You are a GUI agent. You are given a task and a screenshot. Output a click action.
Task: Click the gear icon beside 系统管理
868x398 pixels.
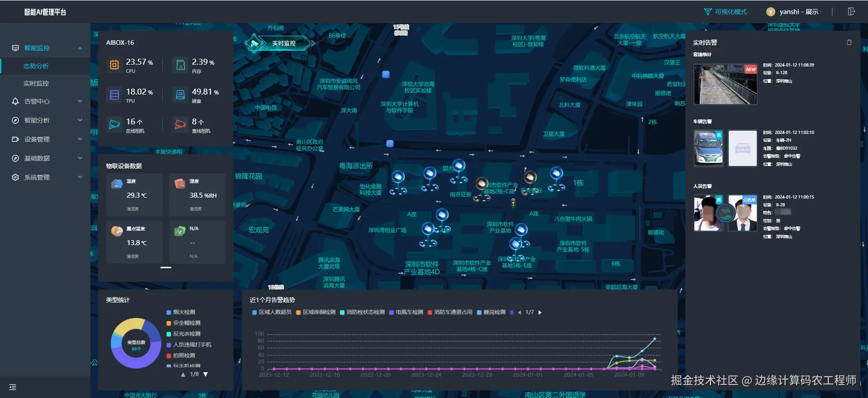(x=15, y=177)
